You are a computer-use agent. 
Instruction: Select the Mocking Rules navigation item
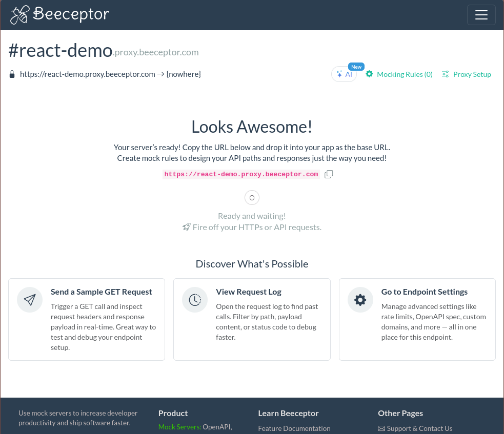click(x=405, y=74)
